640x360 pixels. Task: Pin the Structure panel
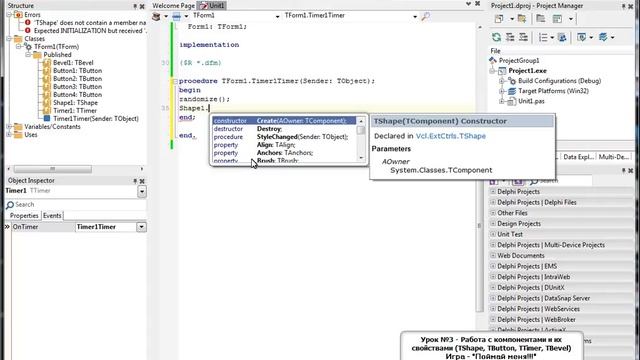click(x=135, y=6)
